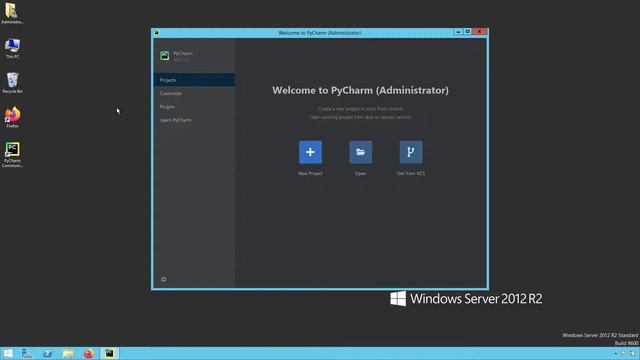Click the New Project plus icon
This screenshot has height=360, width=640.
(310, 152)
